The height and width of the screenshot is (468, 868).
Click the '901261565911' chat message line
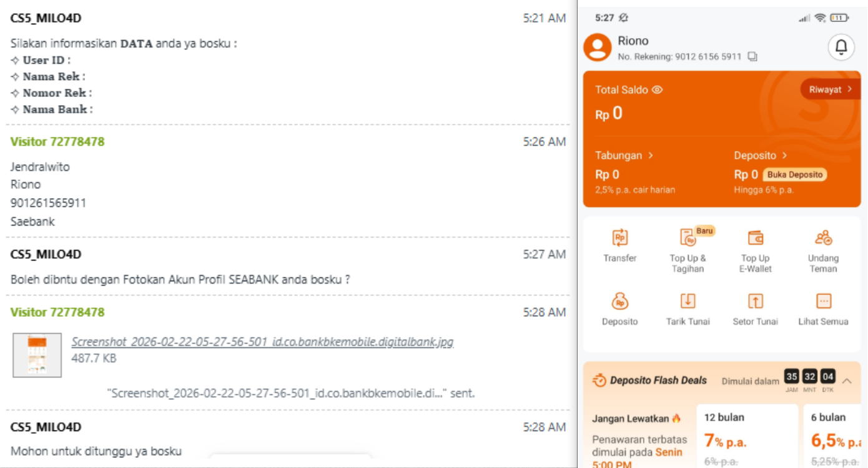[48, 203]
